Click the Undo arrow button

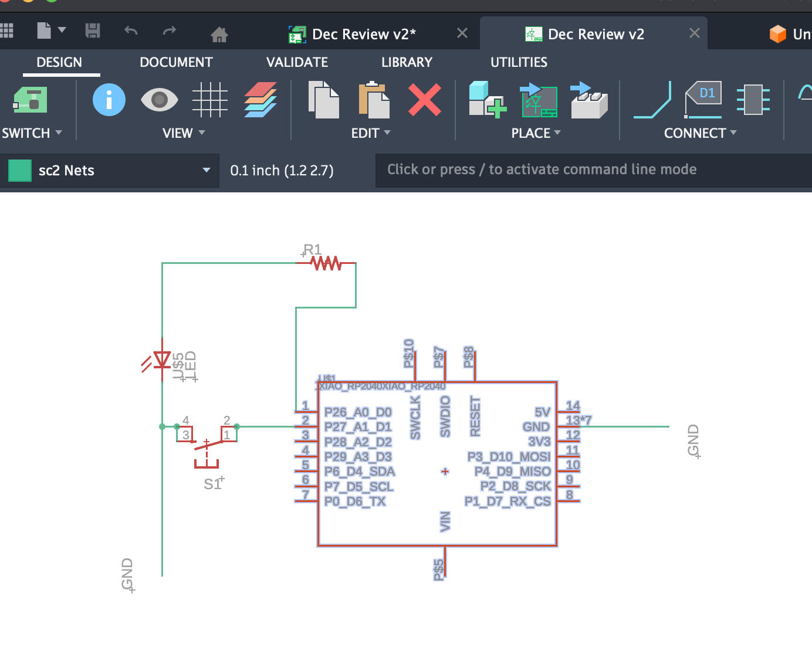point(131,31)
